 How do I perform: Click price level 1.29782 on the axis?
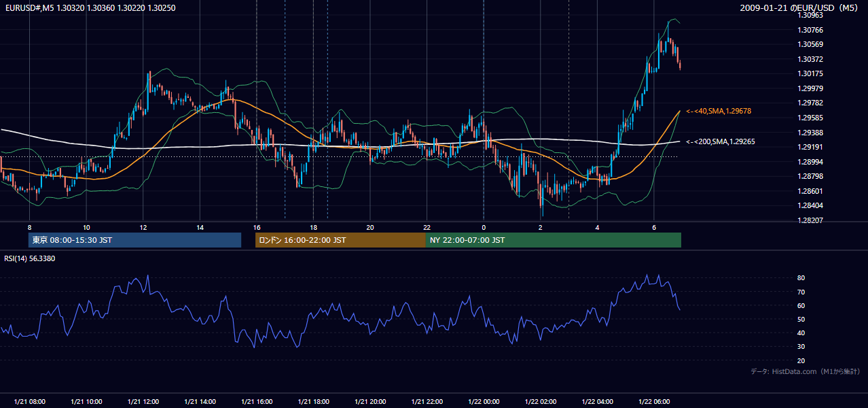(x=810, y=103)
